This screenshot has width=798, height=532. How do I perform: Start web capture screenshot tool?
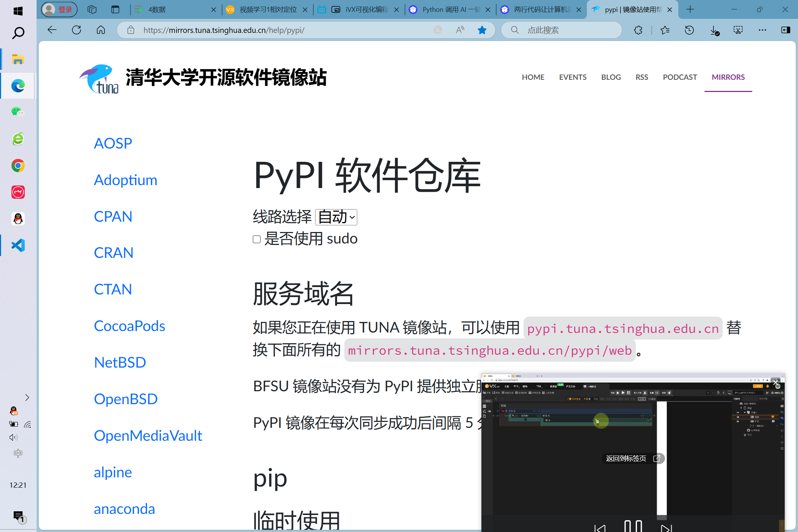pos(738,30)
